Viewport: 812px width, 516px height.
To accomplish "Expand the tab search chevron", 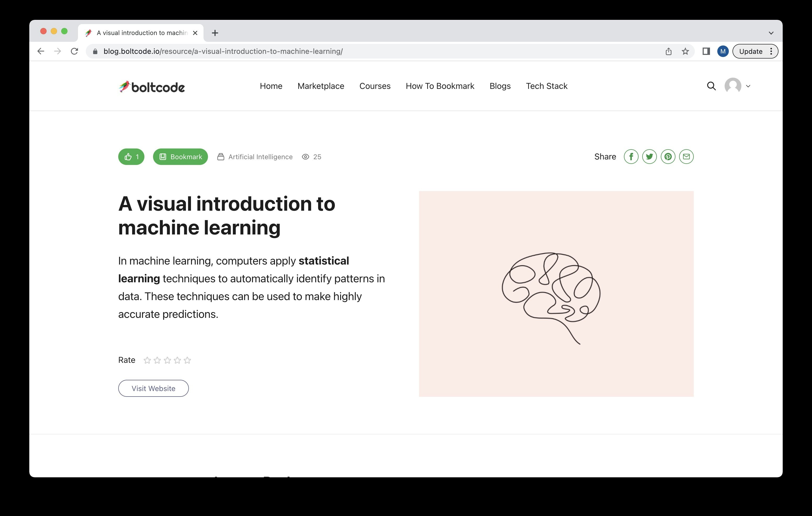I will (x=771, y=33).
